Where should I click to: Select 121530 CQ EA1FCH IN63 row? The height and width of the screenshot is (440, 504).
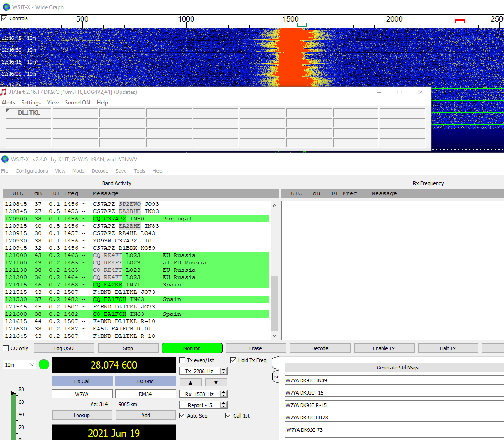[x=137, y=299]
